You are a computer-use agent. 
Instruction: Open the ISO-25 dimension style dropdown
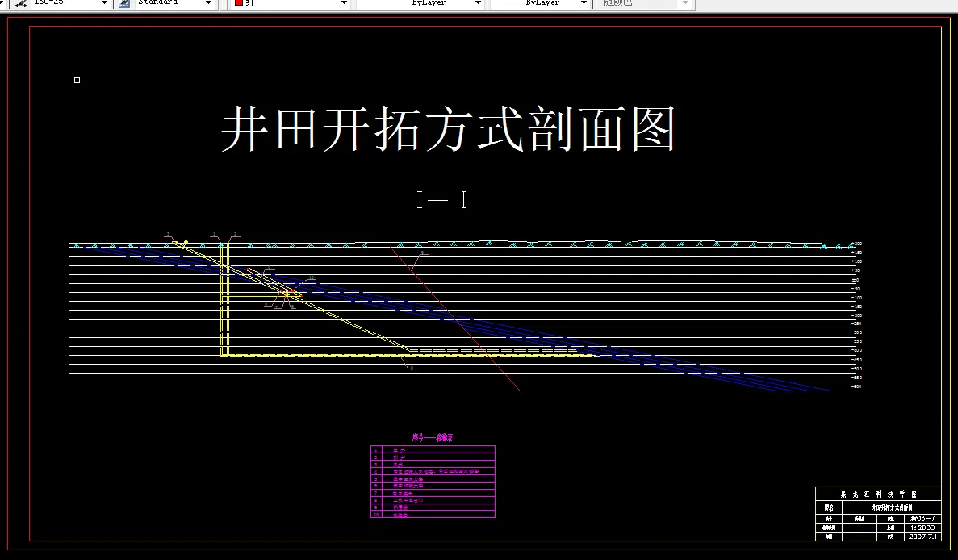[x=103, y=3]
